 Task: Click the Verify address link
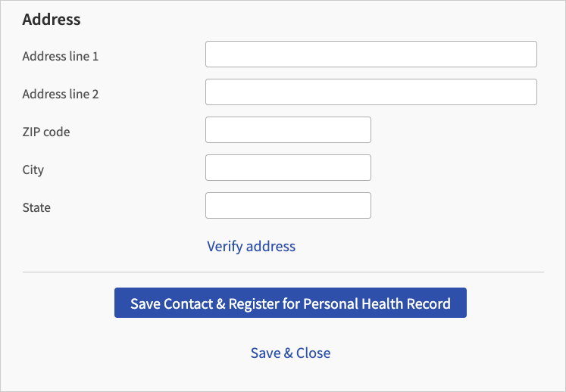251,246
